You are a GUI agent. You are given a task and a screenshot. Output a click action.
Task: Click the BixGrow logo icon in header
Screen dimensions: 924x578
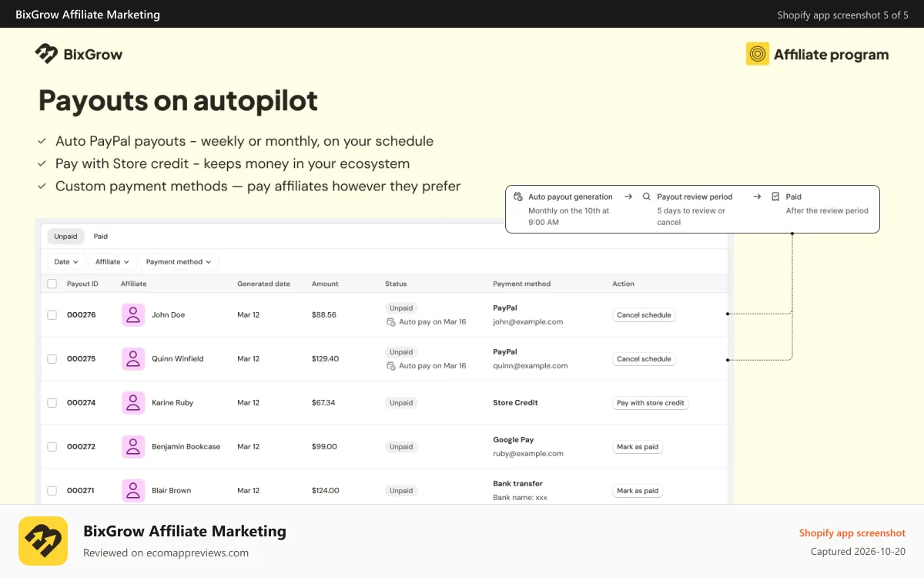(x=46, y=54)
